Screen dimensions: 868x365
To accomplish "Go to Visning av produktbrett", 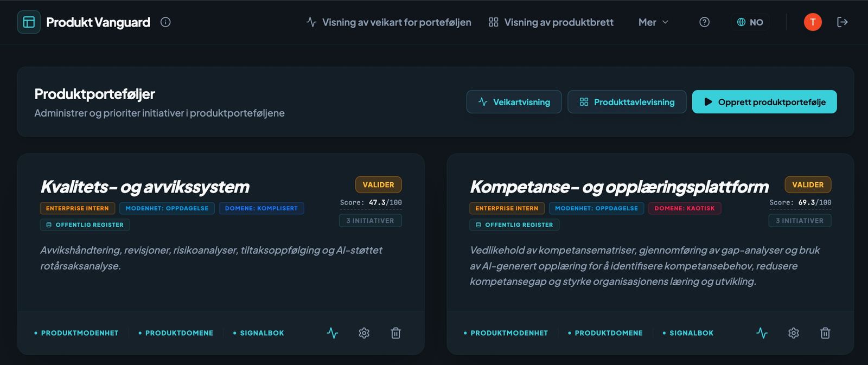I will click(x=551, y=22).
